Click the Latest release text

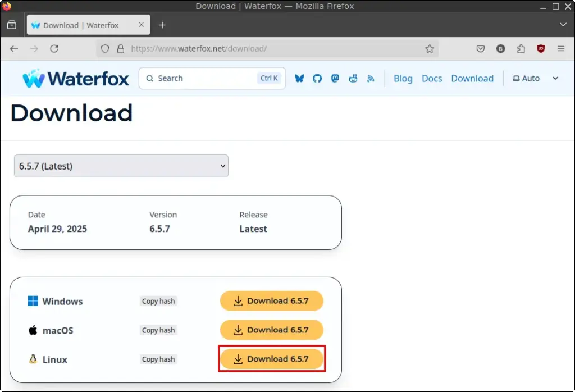click(x=253, y=229)
